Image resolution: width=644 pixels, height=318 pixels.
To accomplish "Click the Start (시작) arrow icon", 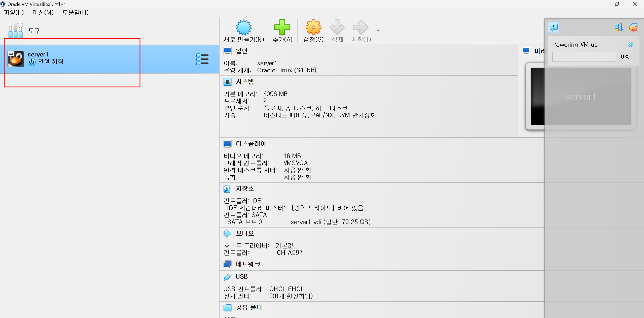I will click(x=361, y=27).
